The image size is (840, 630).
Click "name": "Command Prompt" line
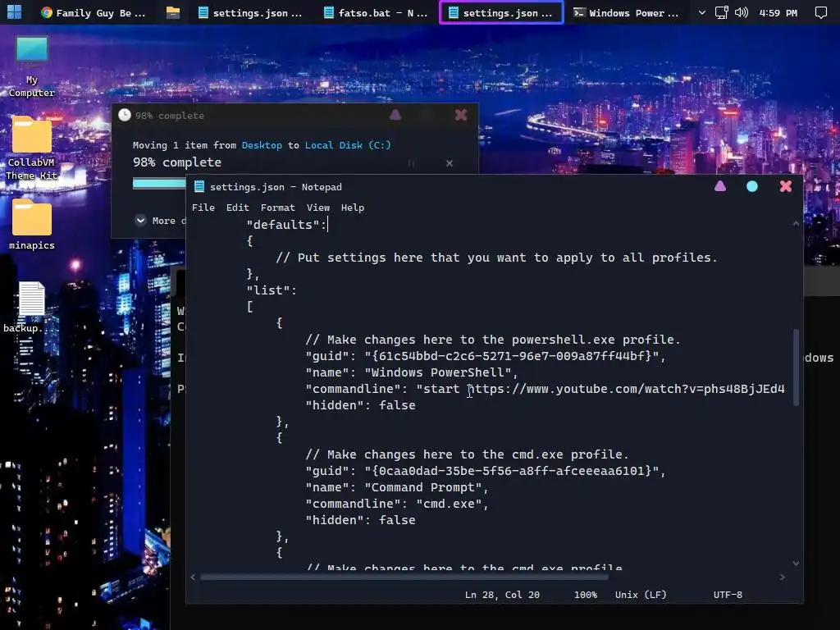(397, 487)
